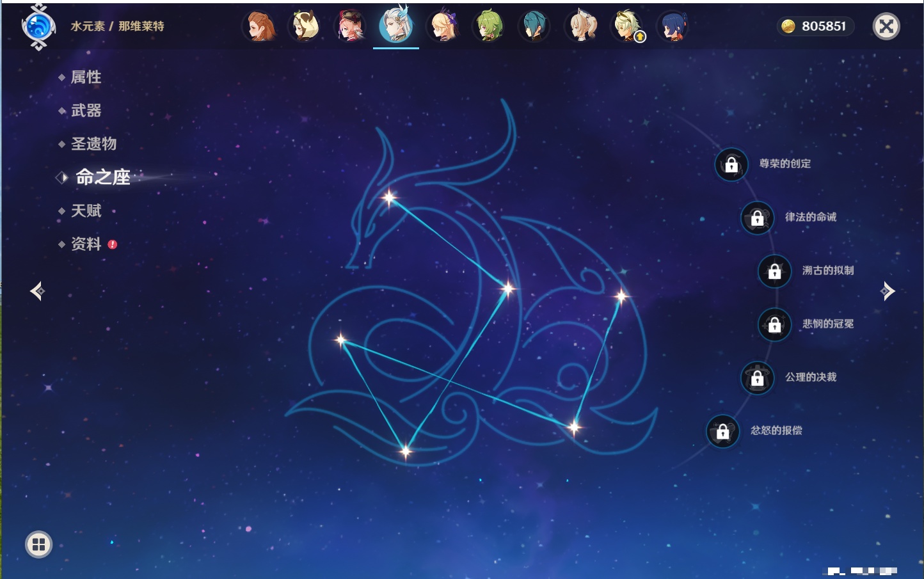The width and height of the screenshot is (924, 579).
Task: Click the 悲悯的冠冕 lock icon
Action: pos(774,324)
